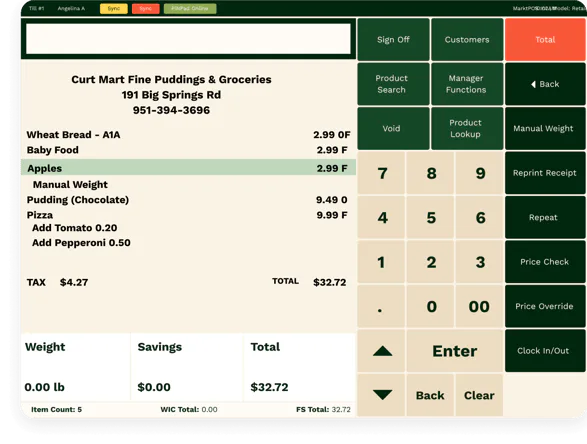Open Product Search
587x444 pixels.
pos(393,84)
